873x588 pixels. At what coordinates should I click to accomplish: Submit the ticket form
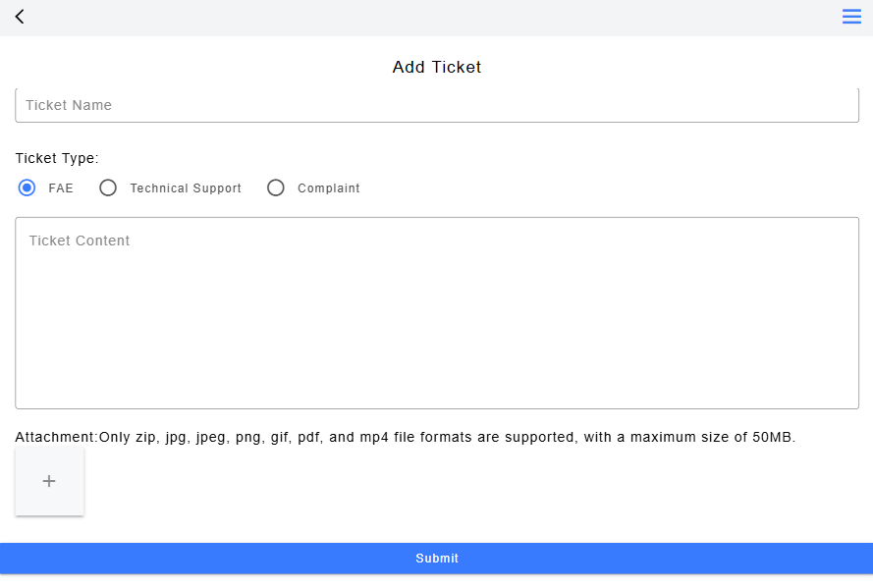click(437, 558)
